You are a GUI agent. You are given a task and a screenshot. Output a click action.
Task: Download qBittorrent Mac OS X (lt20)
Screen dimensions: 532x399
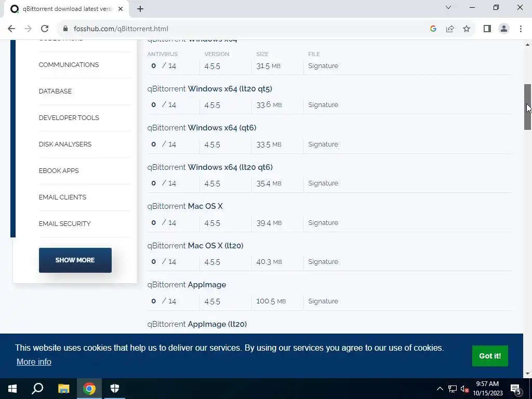(x=195, y=246)
